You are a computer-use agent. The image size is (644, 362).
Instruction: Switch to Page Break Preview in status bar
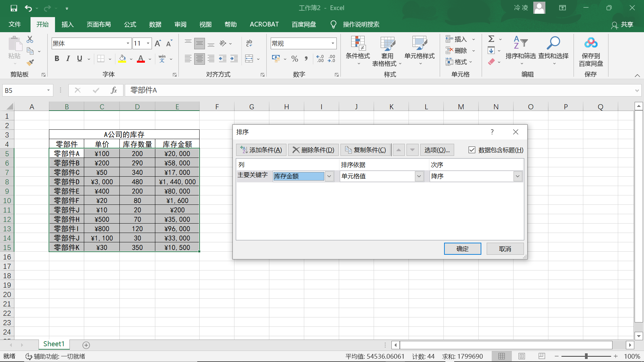tap(541, 356)
